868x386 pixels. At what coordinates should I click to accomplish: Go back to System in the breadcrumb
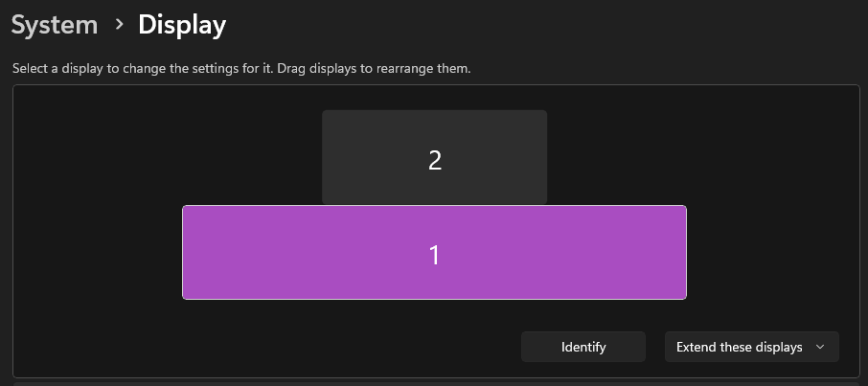(x=55, y=25)
